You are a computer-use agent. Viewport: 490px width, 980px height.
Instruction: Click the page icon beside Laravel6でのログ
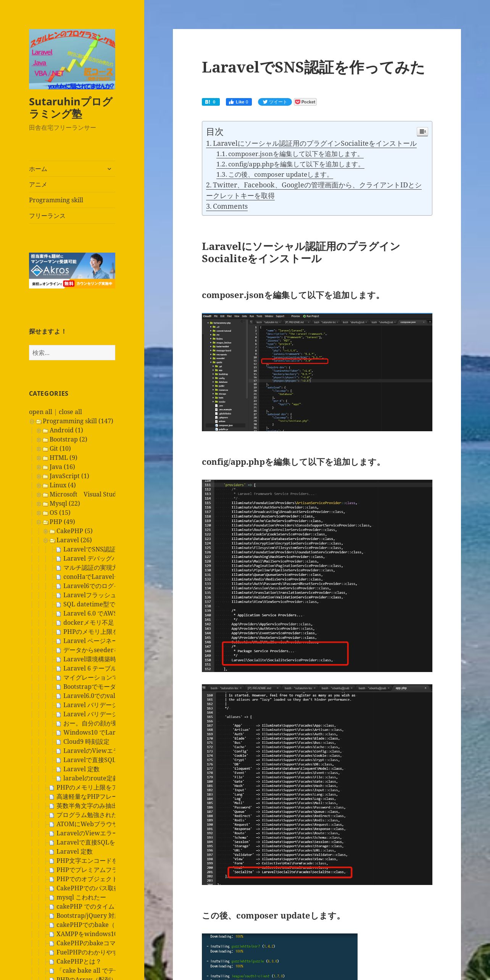point(59,586)
